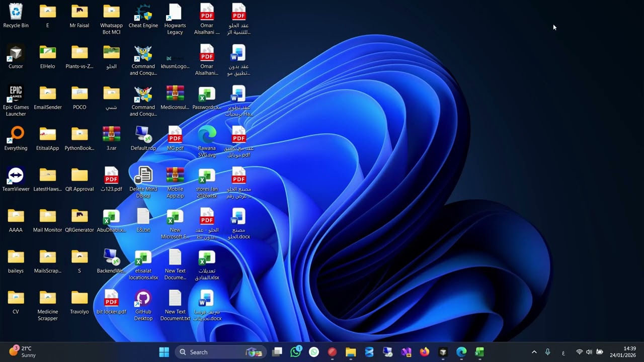644x362 pixels.
Task: Select the MG.pdf file
Action: click(175, 139)
